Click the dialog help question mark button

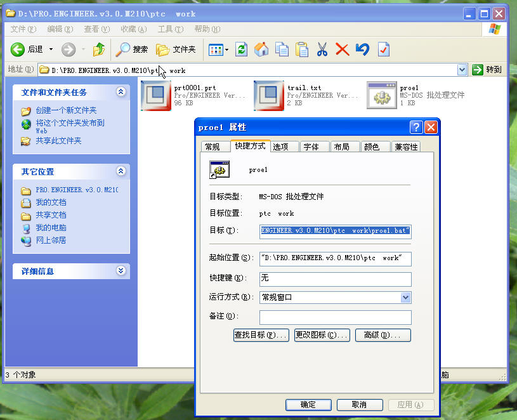coord(416,128)
